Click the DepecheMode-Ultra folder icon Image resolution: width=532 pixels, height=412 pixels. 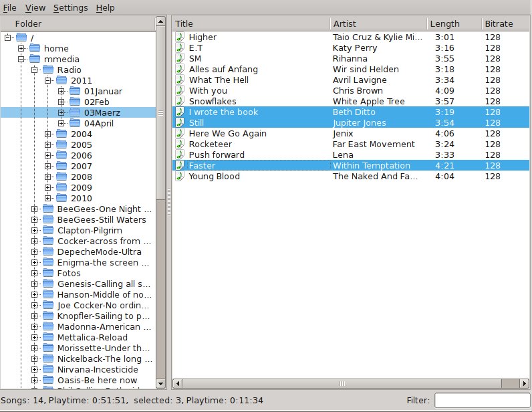click(x=48, y=251)
